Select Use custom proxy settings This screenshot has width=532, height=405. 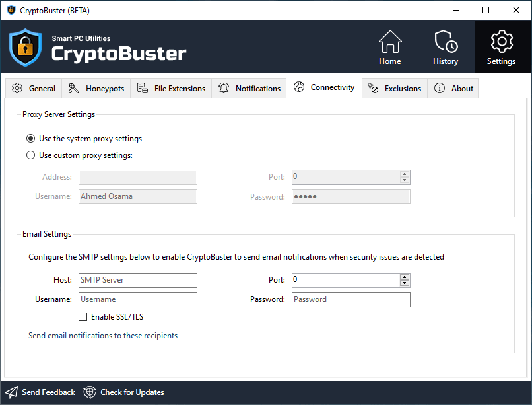[30, 155]
